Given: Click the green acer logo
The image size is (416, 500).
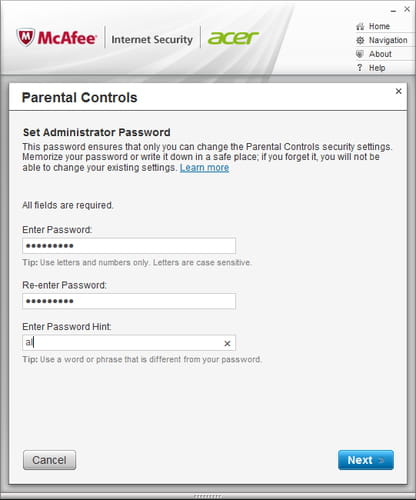Looking at the screenshot, I should (233, 38).
